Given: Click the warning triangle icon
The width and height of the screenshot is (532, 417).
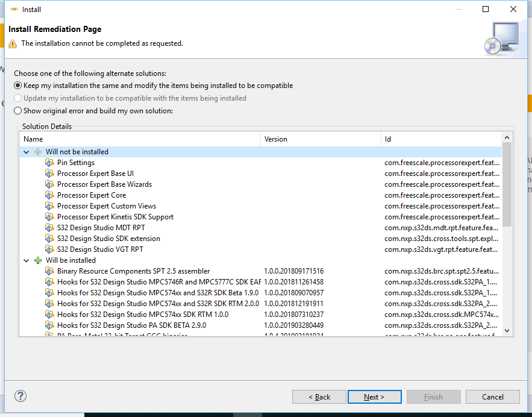Looking at the screenshot, I should point(13,44).
